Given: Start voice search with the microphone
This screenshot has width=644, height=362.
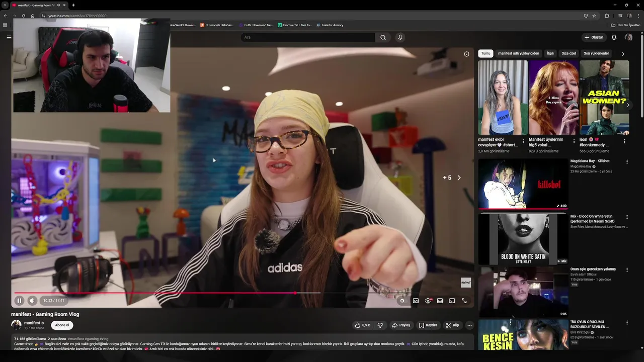Looking at the screenshot, I should (x=400, y=37).
